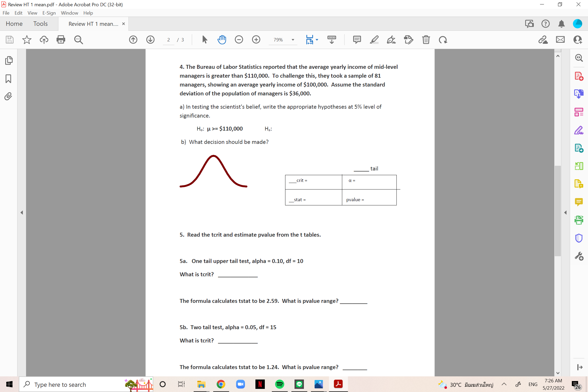The height and width of the screenshot is (392, 588).
Task: Open the Create PDF tool
Action: pos(579,76)
